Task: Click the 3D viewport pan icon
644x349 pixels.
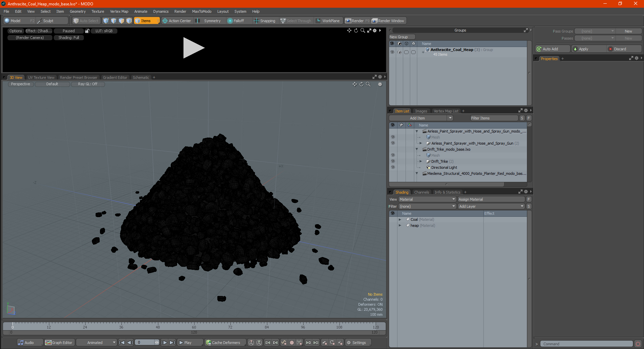Action: click(355, 84)
